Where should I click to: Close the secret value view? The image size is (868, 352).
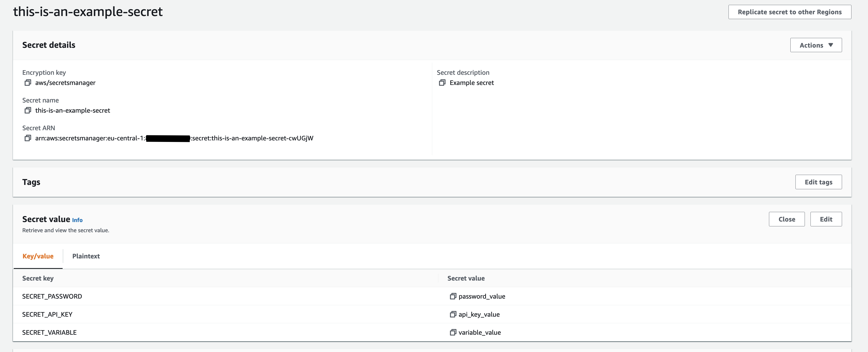tap(787, 219)
